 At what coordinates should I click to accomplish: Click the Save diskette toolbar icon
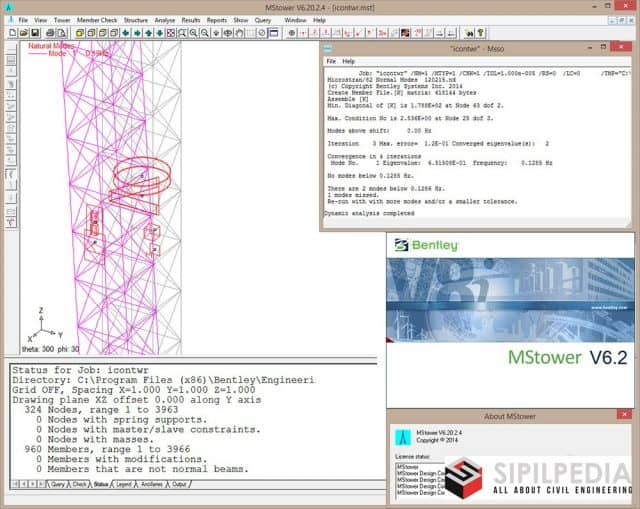coord(33,33)
